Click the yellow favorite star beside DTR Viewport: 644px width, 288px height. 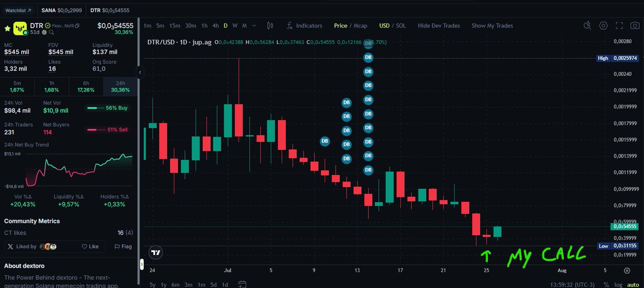pyautogui.click(x=8, y=28)
